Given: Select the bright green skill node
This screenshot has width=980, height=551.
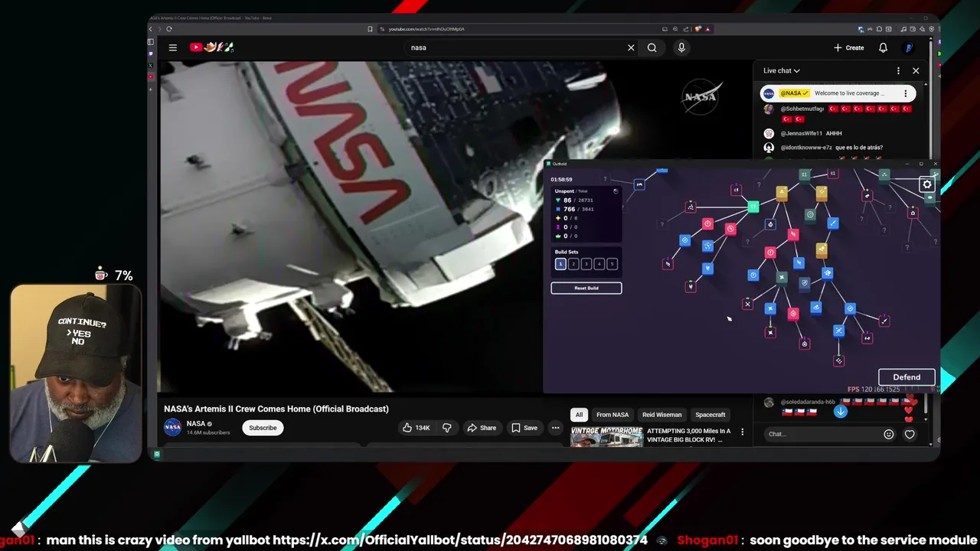Looking at the screenshot, I should click(x=753, y=207).
